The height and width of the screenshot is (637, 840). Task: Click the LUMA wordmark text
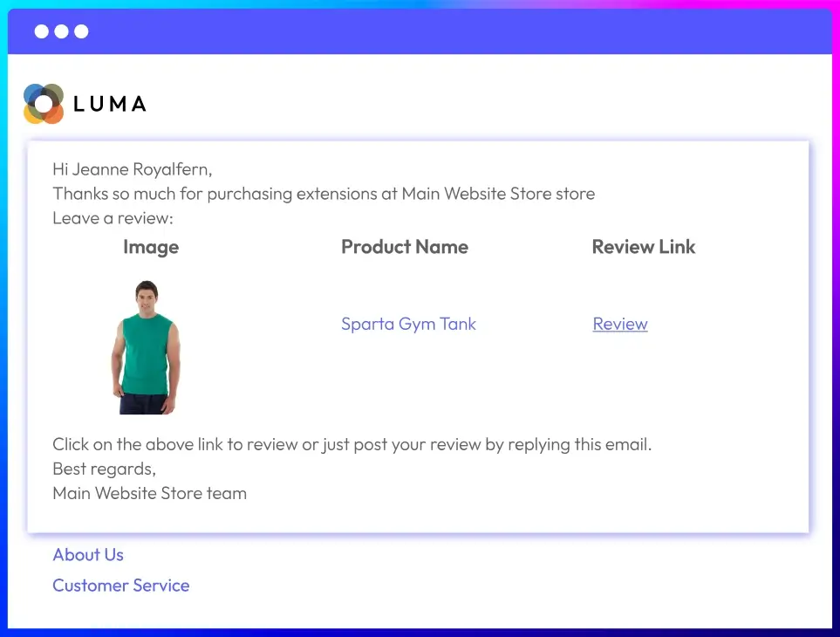tap(110, 104)
